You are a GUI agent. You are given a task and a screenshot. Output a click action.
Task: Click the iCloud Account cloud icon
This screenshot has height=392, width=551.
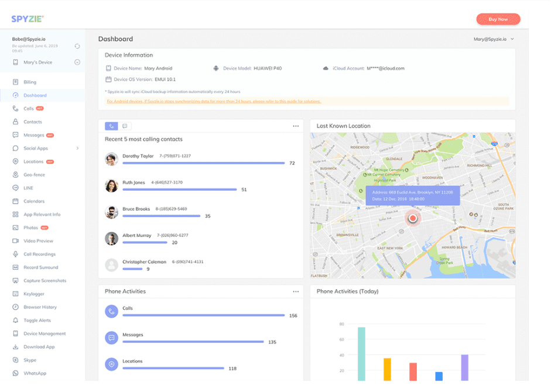[326, 68]
